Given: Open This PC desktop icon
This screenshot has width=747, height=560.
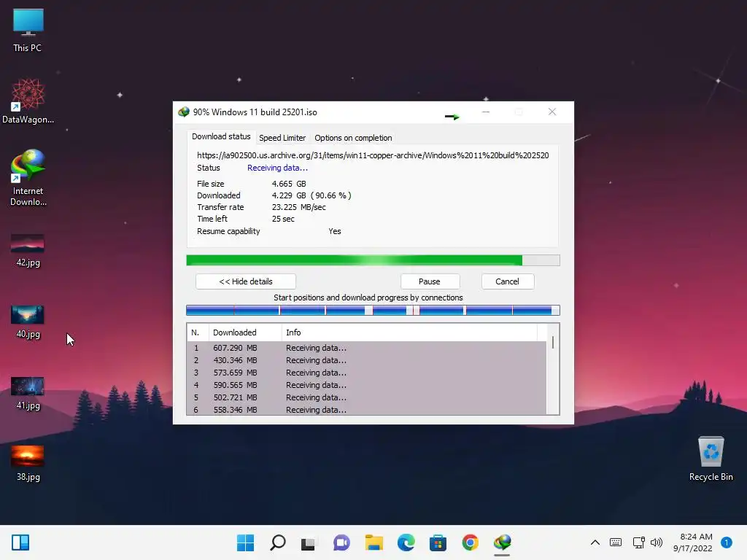Looking at the screenshot, I should (28, 30).
